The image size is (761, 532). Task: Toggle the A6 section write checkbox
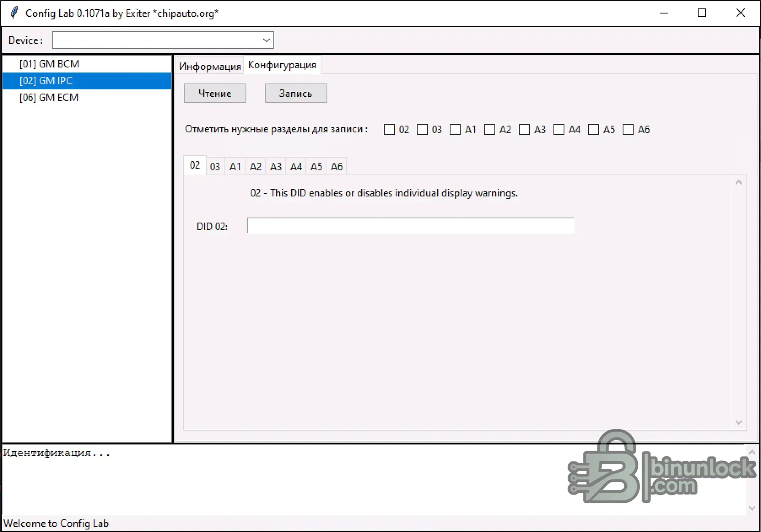pyautogui.click(x=628, y=129)
